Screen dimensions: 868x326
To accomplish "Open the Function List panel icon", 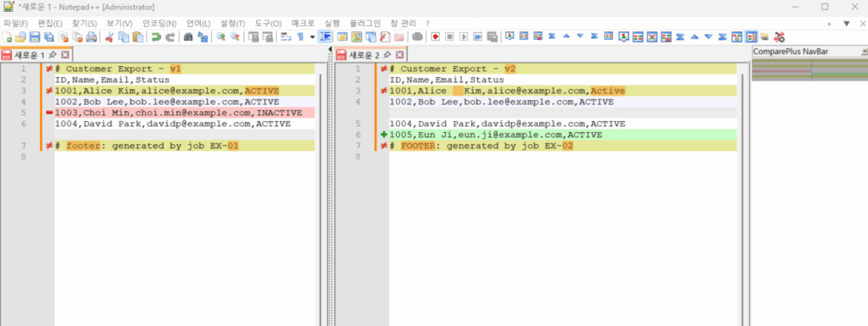I will [x=386, y=37].
